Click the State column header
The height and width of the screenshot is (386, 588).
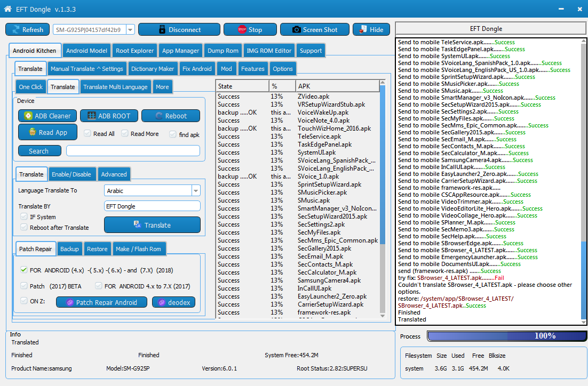click(x=243, y=86)
